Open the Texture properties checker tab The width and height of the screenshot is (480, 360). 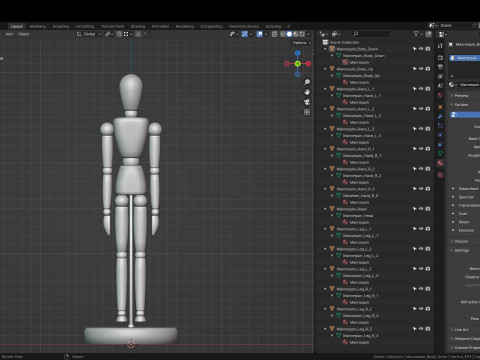pos(440,175)
